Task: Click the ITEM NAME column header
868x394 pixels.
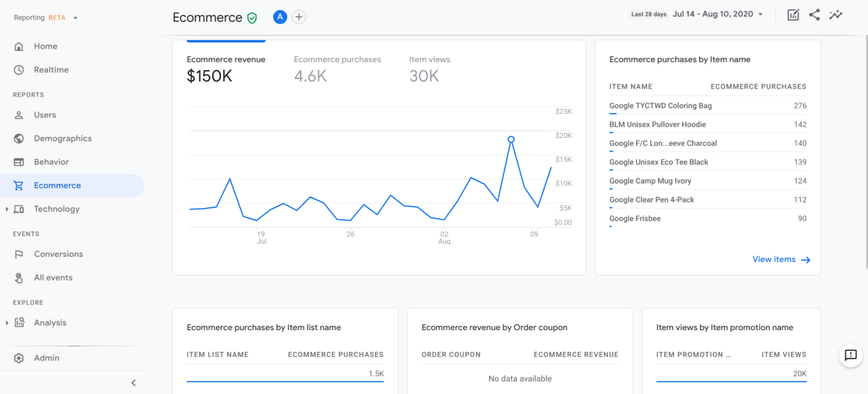Action: [631, 87]
